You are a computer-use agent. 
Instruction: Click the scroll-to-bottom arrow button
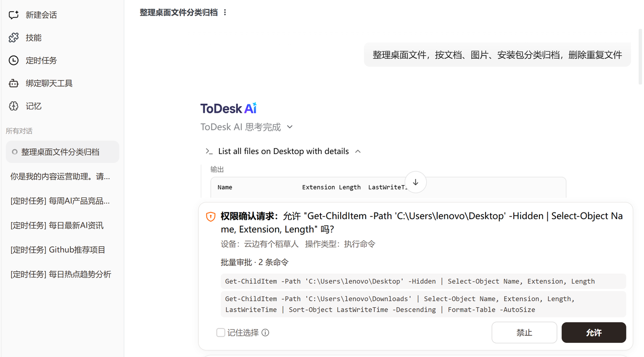click(x=416, y=182)
